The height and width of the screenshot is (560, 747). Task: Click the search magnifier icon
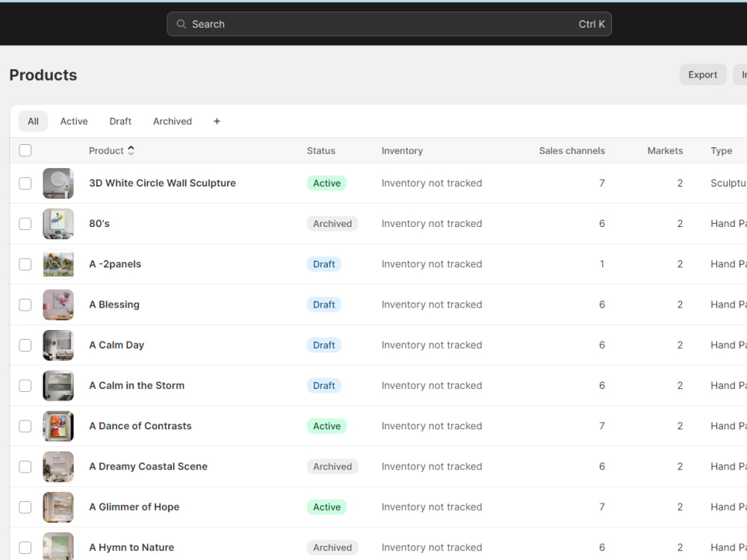181,24
